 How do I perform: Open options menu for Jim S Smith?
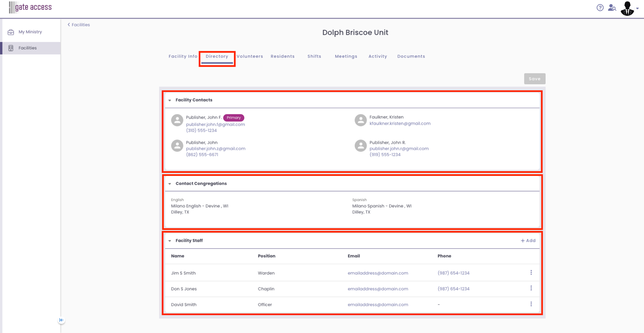[x=531, y=273]
